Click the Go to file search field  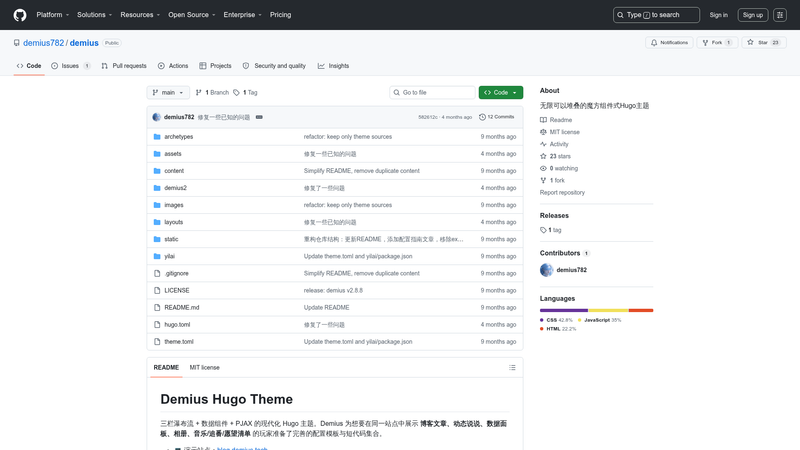point(432,92)
